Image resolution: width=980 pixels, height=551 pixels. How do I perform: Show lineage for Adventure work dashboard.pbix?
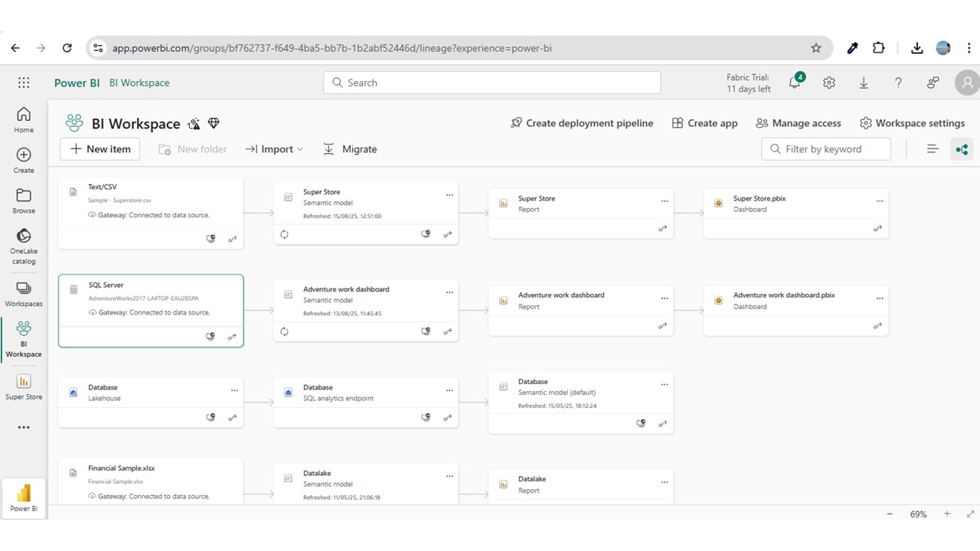tap(878, 326)
